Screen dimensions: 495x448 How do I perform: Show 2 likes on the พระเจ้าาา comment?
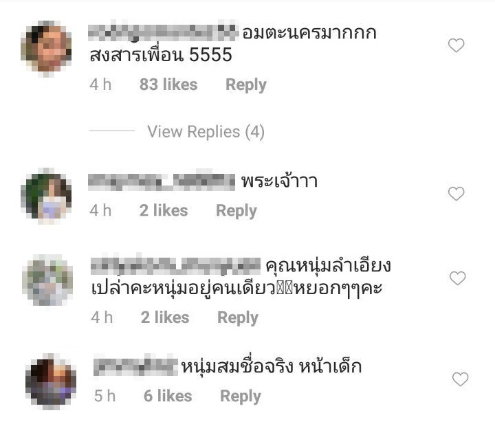click(x=164, y=210)
